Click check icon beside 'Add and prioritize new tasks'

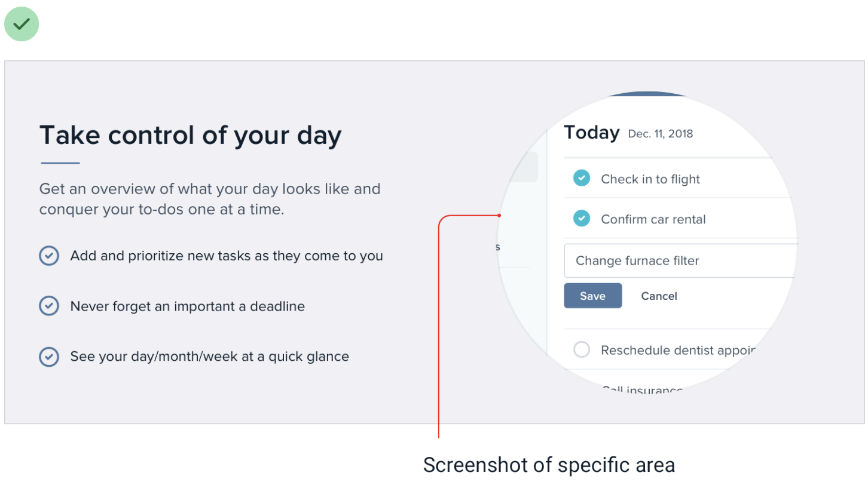(48, 256)
